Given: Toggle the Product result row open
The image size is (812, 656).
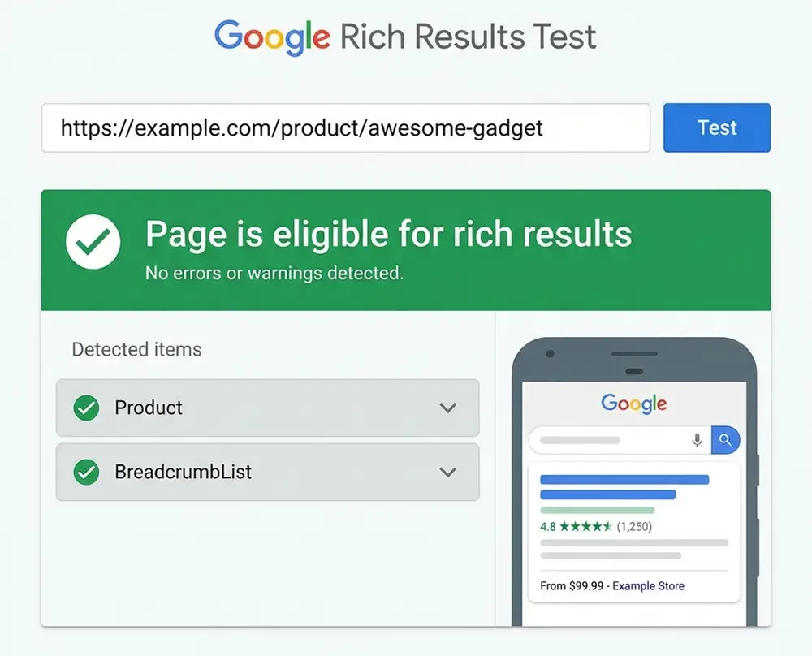Looking at the screenshot, I should [x=268, y=408].
